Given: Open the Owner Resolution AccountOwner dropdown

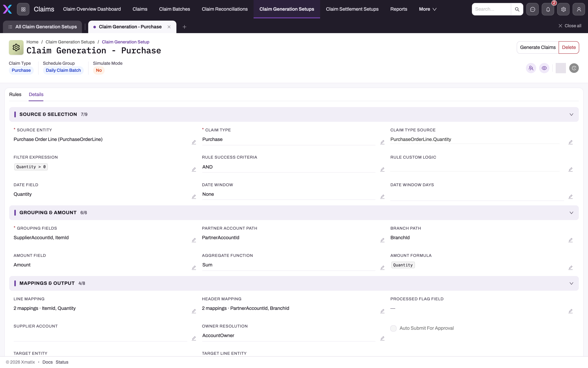Looking at the screenshot, I should pyautogui.click(x=289, y=336).
